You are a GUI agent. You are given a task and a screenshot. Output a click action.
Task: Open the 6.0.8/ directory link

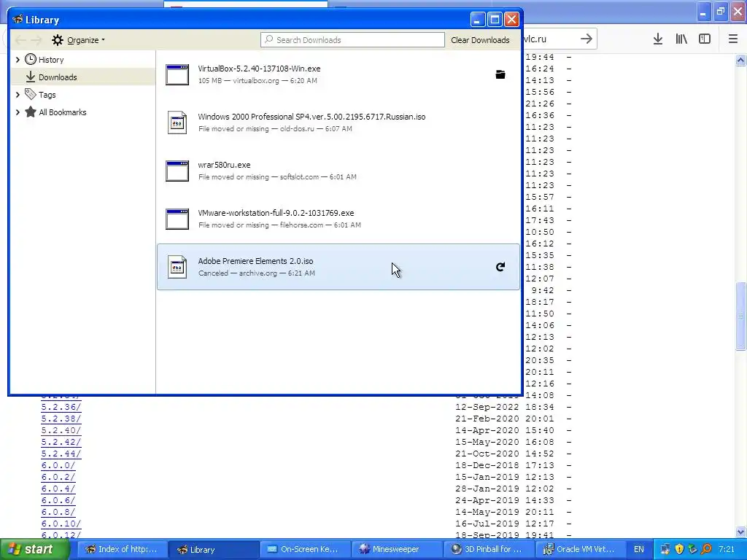coord(58,512)
